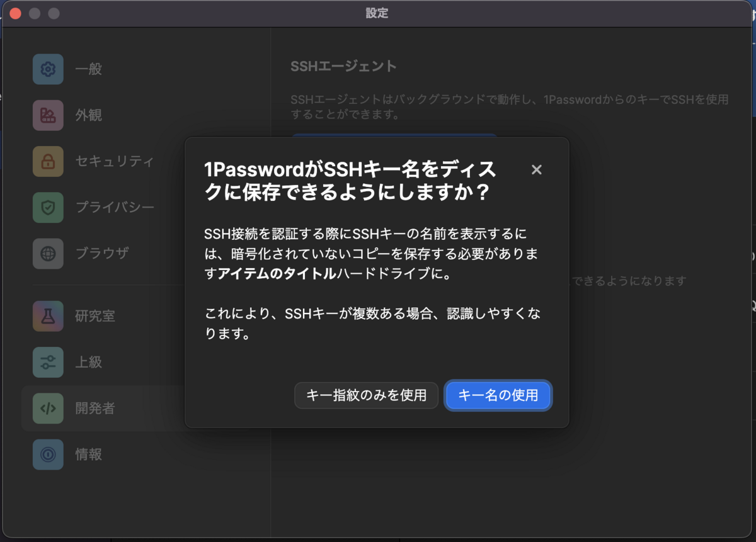
Task: Click the 一般 gear icon in the sidebar
Action: click(x=48, y=69)
